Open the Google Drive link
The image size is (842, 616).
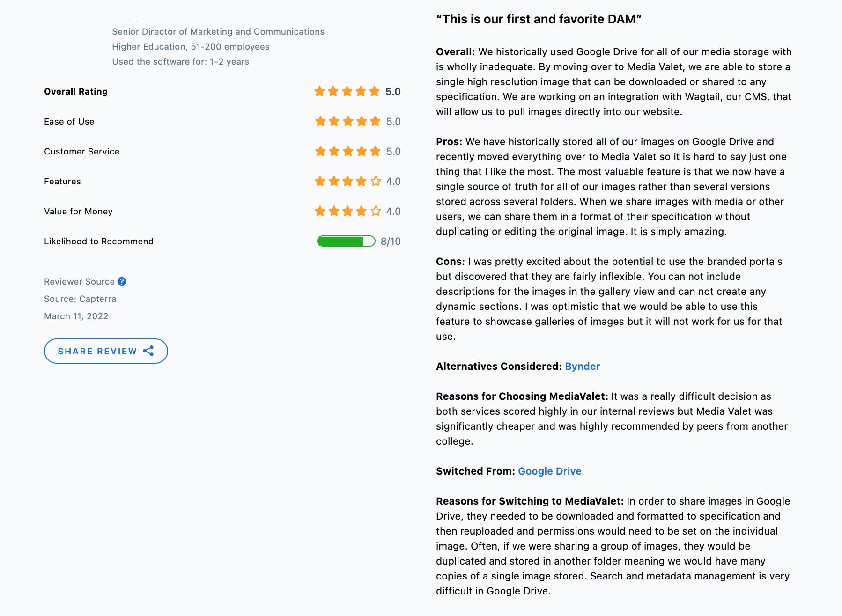click(x=550, y=471)
